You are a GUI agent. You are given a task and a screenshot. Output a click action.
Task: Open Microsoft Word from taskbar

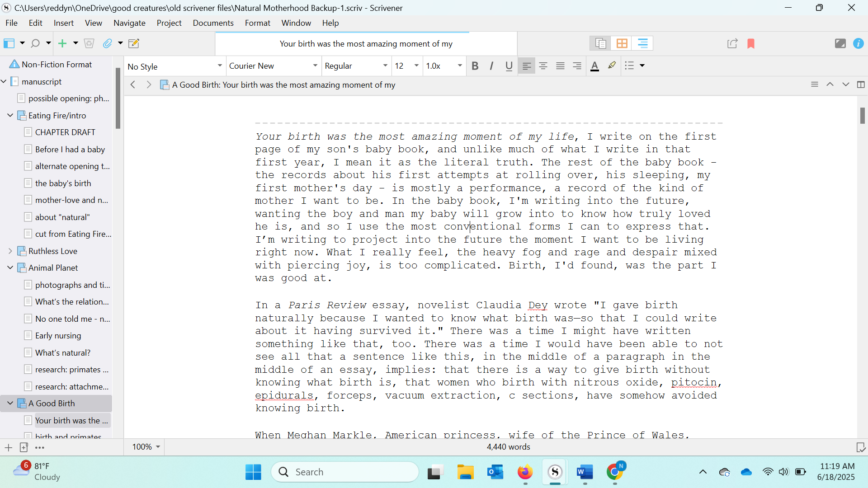(x=585, y=472)
